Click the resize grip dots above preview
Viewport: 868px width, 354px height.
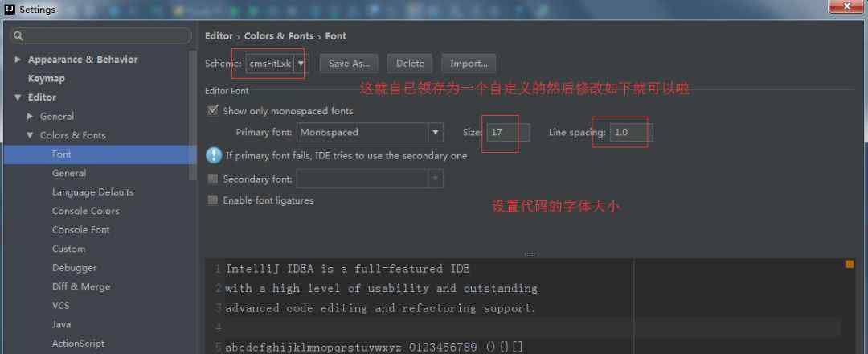click(530, 254)
